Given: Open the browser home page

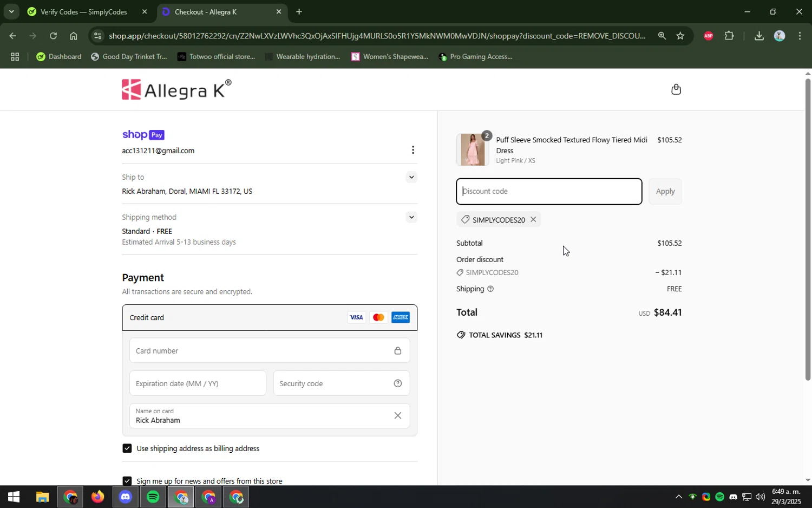Looking at the screenshot, I should [x=74, y=36].
